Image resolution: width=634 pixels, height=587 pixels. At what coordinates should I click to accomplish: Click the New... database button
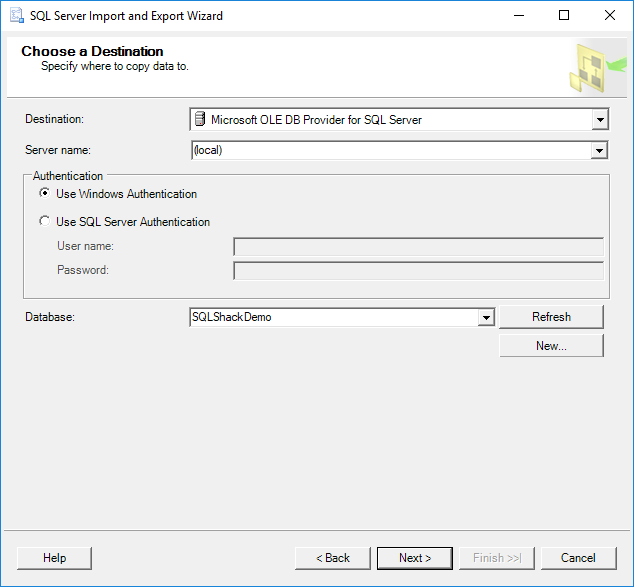pyautogui.click(x=552, y=346)
